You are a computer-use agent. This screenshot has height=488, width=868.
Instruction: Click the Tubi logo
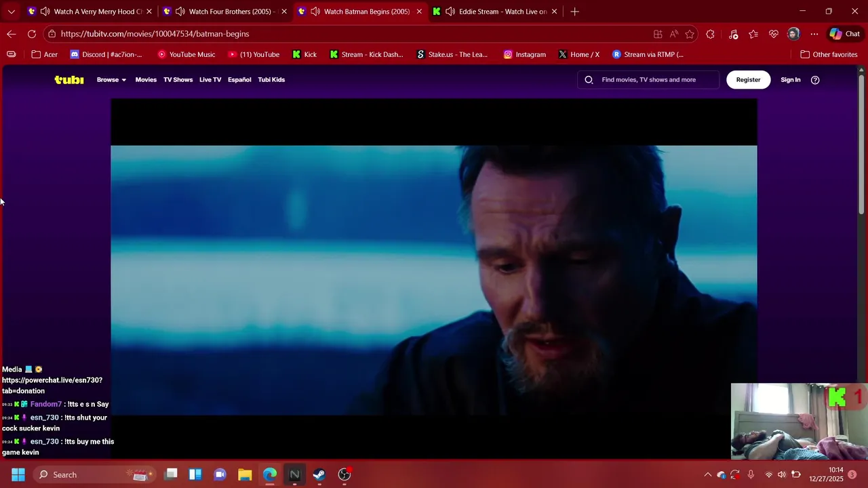(69, 80)
